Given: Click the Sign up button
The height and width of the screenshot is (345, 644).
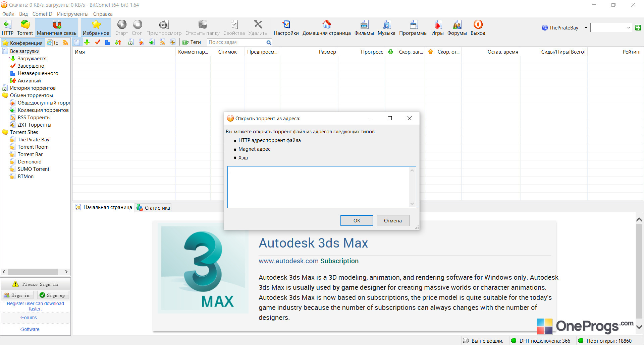Looking at the screenshot, I should (x=53, y=295).
